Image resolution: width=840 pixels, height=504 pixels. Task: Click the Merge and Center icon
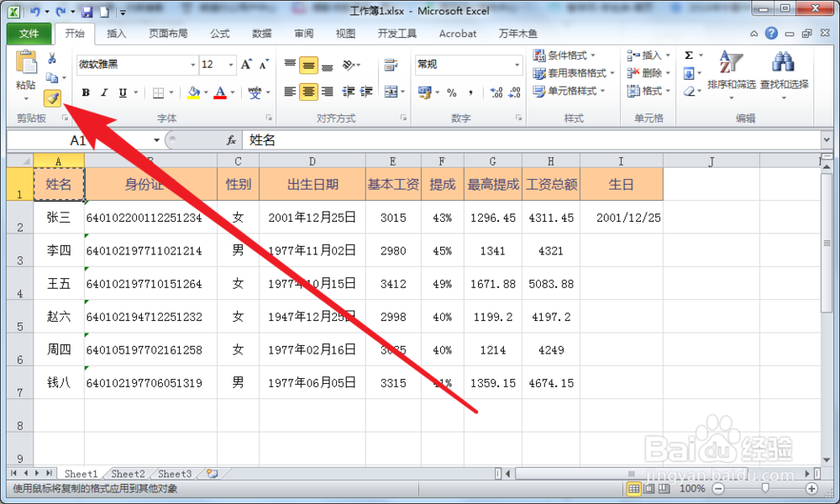[391, 92]
